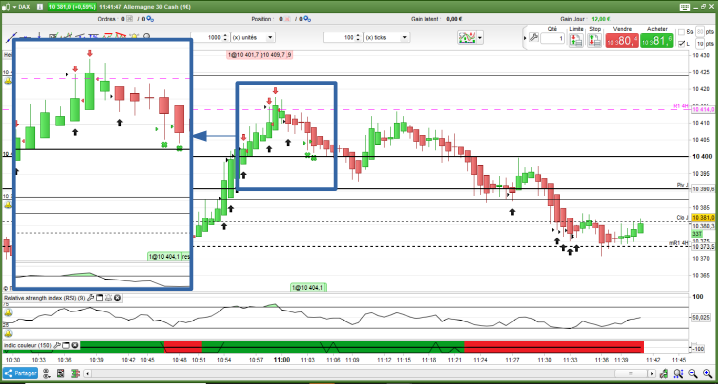Click the green Acheter buy button
Image resolution: width=718 pixels, height=384 pixels.
(x=656, y=41)
